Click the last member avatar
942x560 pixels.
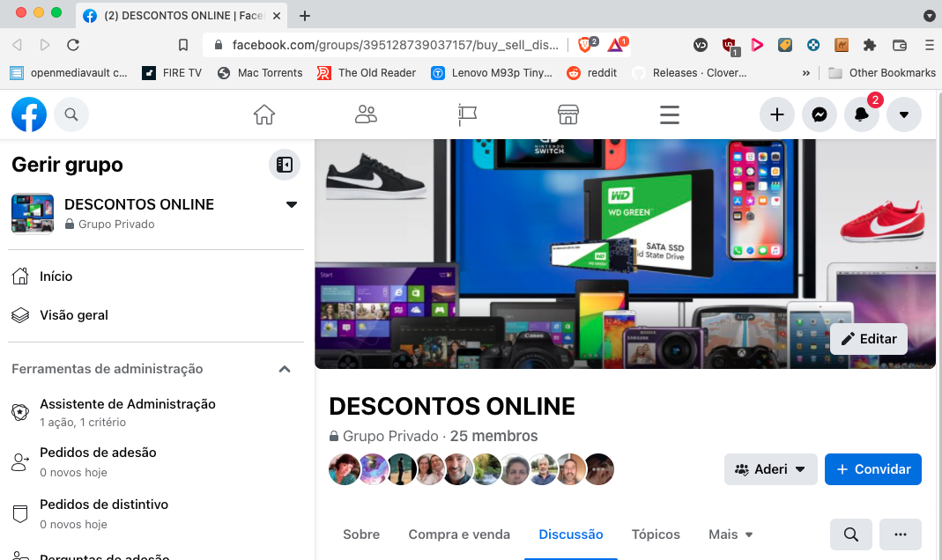tap(599, 469)
